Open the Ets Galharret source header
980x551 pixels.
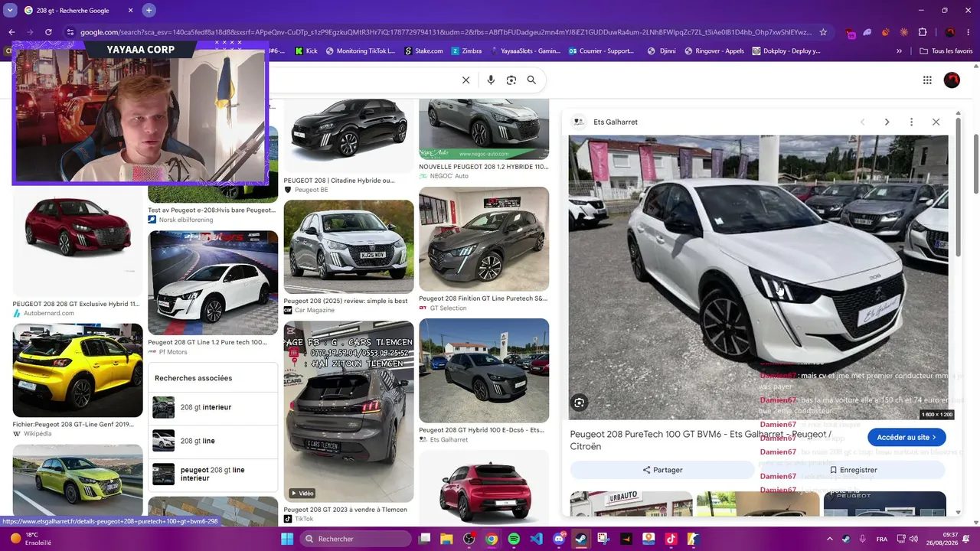(606, 122)
